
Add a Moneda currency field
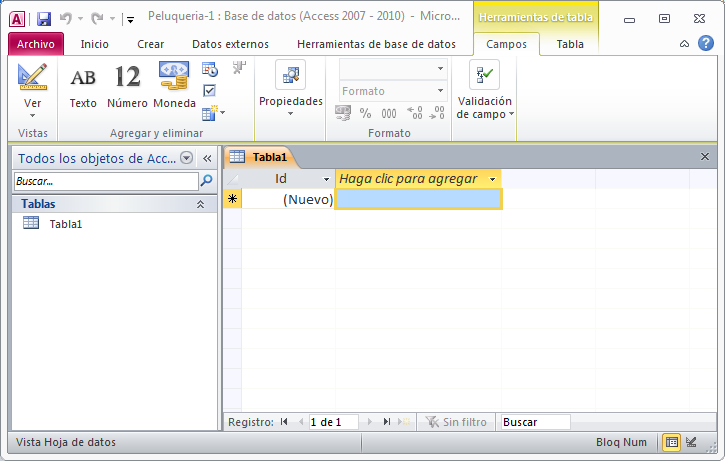pyautogui.click(x=174, y=86)
